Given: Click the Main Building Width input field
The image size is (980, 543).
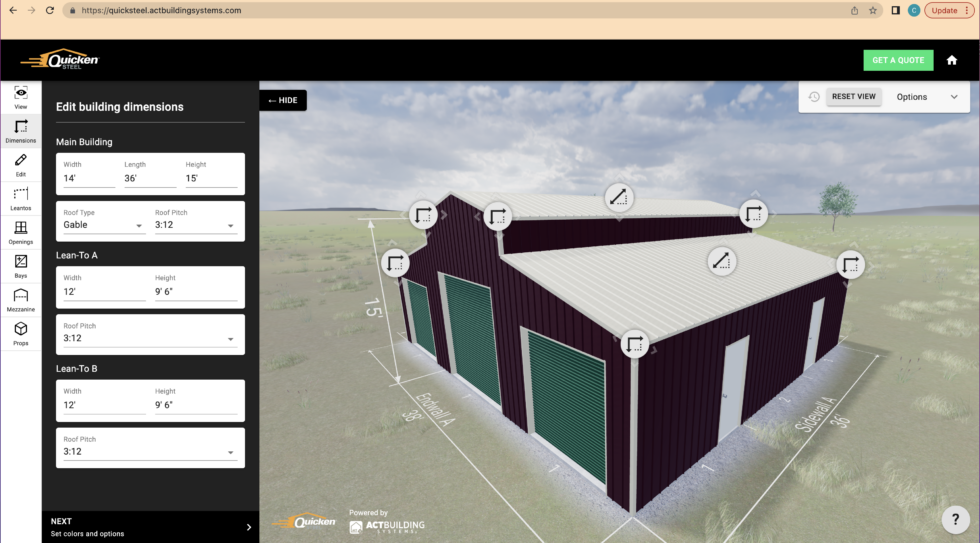Looking at the screenshot, I should click(88, 178).
